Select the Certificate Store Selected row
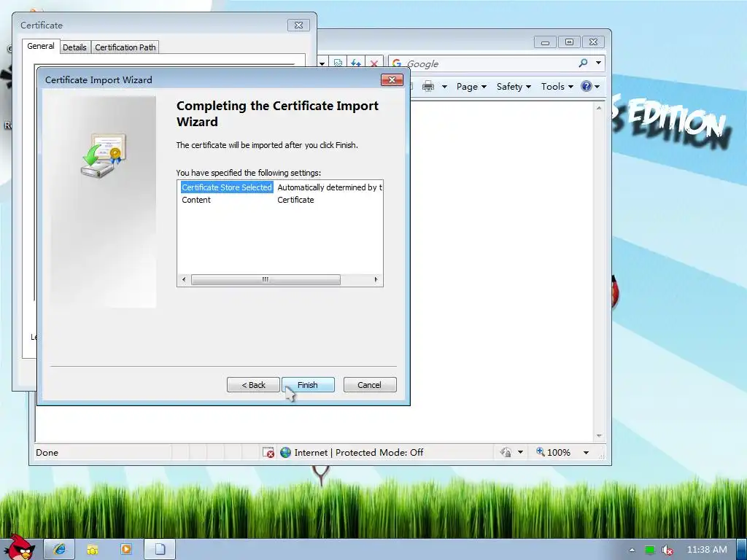Screen dimensions: 747x560 tap(227, 187)
